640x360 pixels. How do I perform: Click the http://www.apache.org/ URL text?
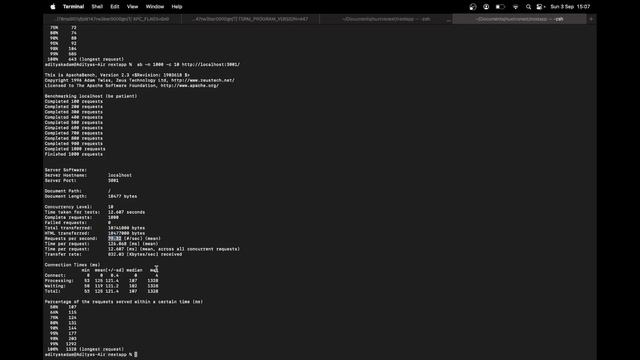(x=190, y=86)
